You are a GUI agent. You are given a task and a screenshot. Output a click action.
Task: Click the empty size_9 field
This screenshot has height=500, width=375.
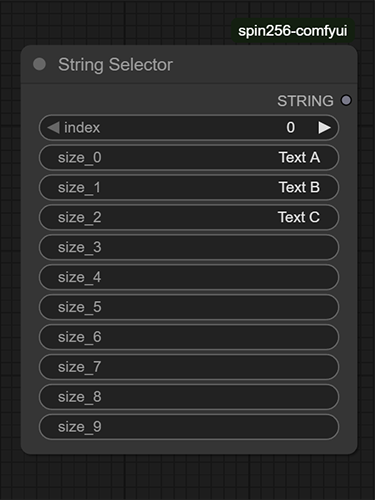coord(189,427)
